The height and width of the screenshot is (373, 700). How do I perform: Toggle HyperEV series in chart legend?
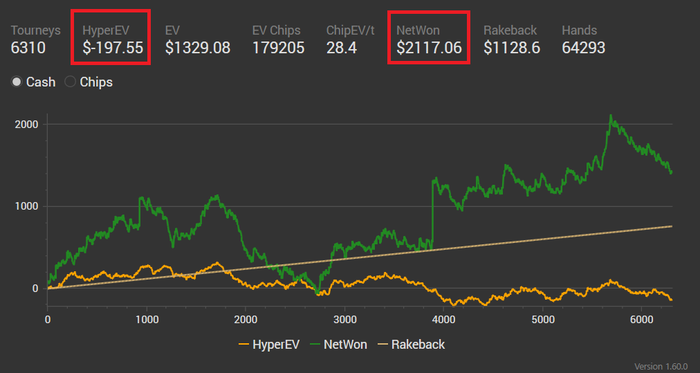click(x=269, y=344)
